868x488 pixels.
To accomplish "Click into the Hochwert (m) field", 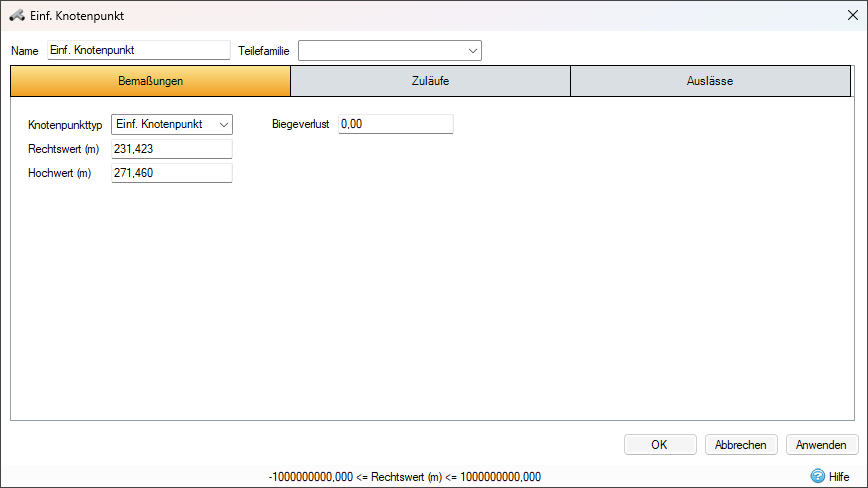I will [x=172, y=173].
